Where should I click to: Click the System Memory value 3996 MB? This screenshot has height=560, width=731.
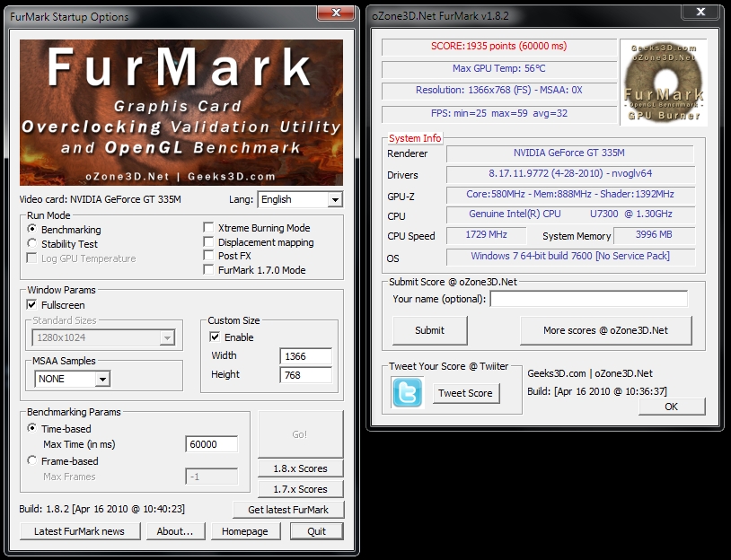[x=654, y=234]
